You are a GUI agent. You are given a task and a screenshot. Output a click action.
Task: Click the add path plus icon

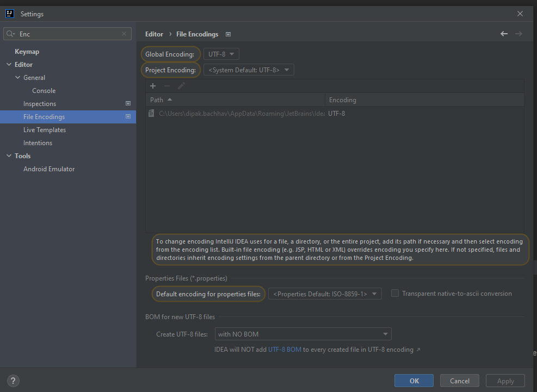tap(153, 86)
